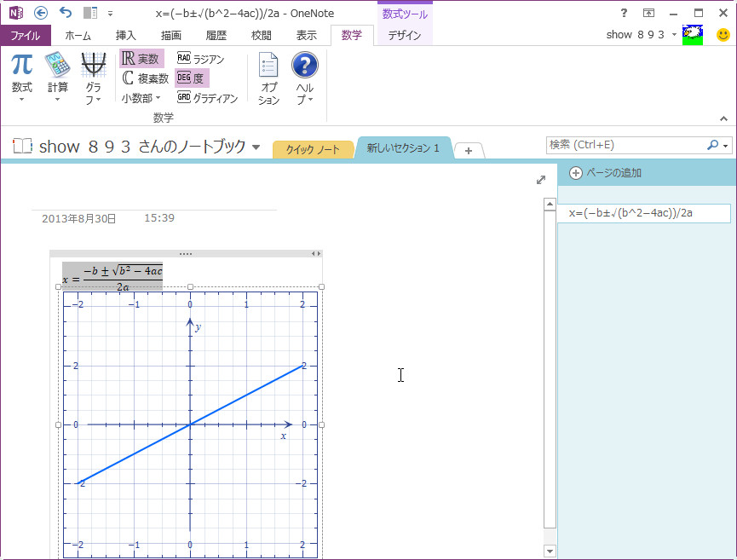Viewport: 737px width, 560px height.
Task: Open the 小数部 dropdown
Action: tap(139, 97)
